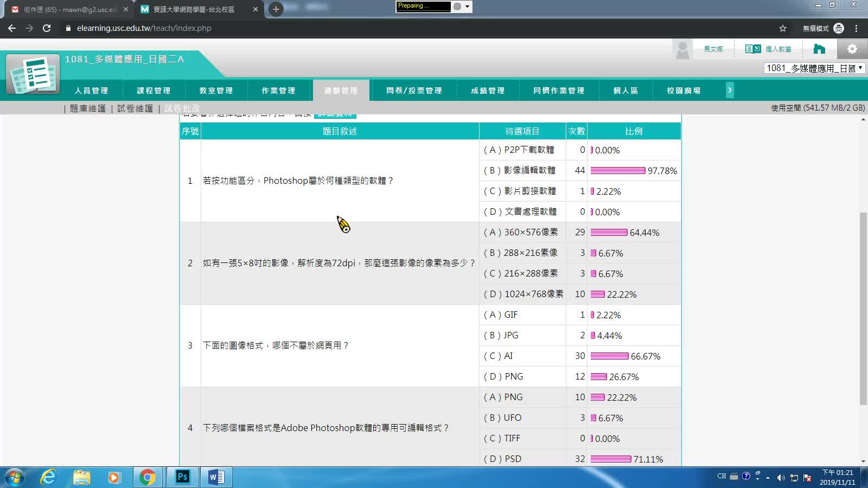
Task: Open the 個人區 menu
Action: coord(626,91)
